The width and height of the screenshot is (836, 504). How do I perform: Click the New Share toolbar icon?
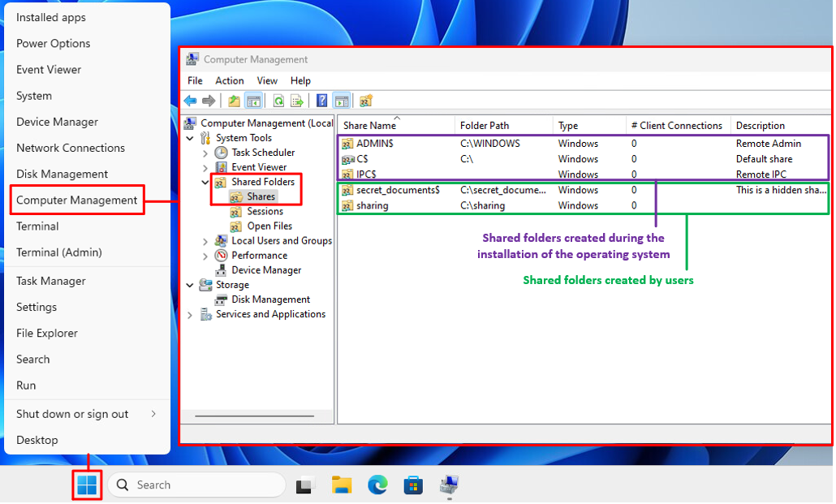tap(365, 100)
